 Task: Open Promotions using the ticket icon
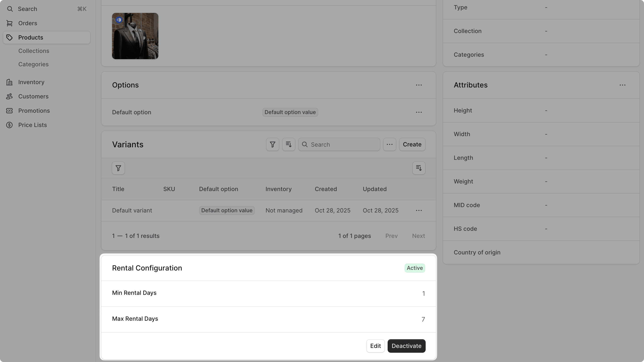coord(10,111)
